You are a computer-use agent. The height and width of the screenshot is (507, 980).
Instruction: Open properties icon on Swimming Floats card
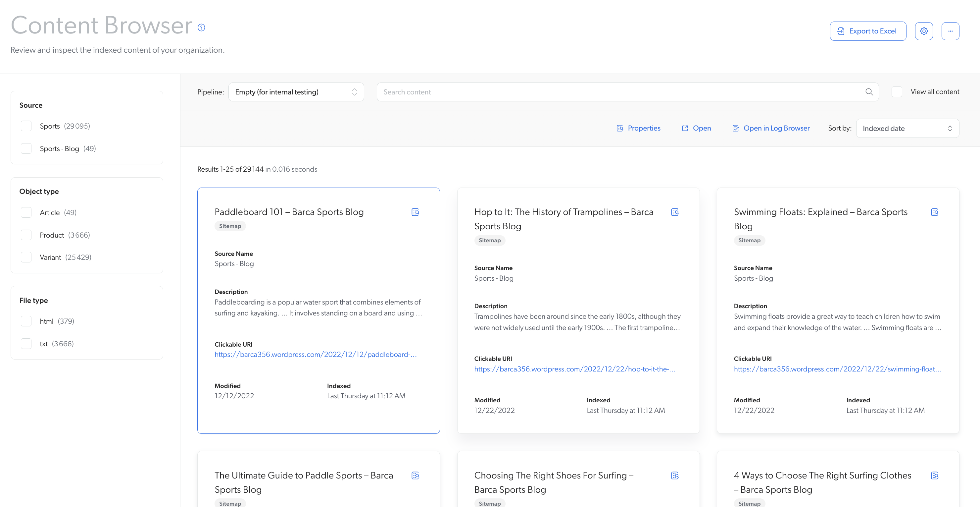pos(935,212)
